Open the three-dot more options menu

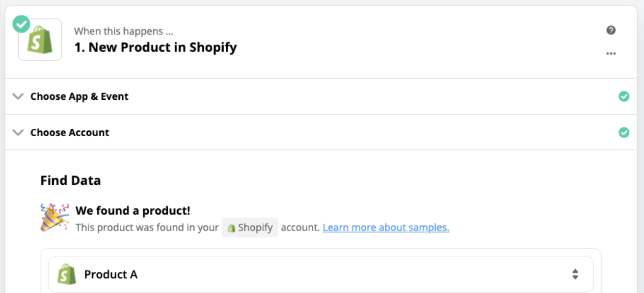pyautogui.click(x=611, y=54)
